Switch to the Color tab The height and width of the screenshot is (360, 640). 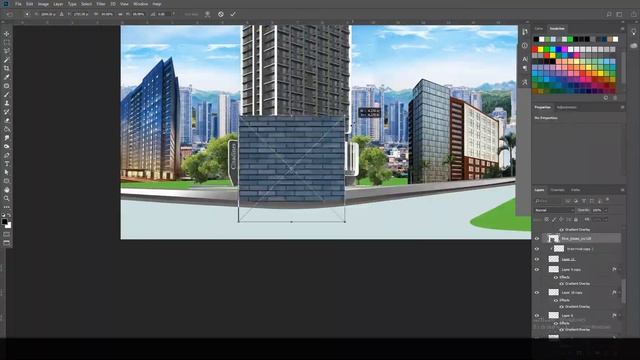coord(539,29)
